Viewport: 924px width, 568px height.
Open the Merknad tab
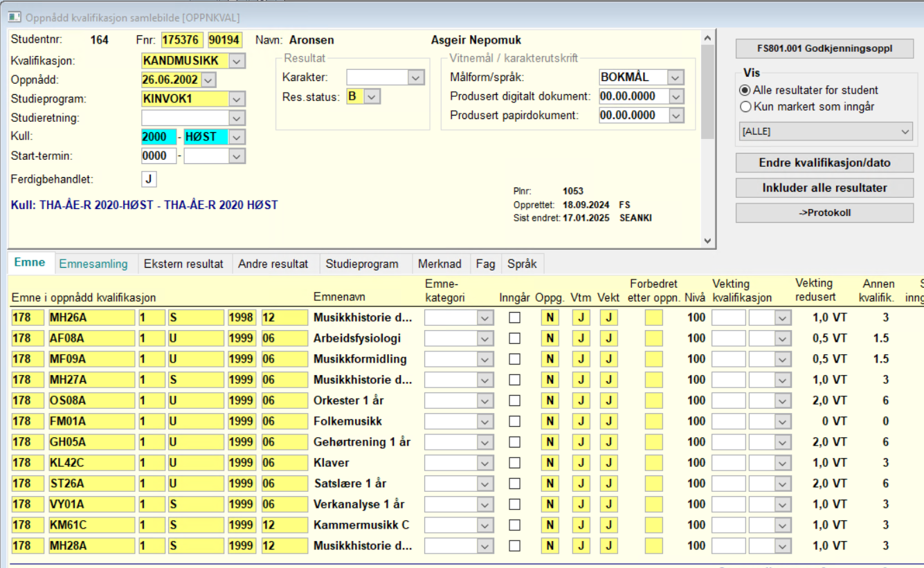440,264
